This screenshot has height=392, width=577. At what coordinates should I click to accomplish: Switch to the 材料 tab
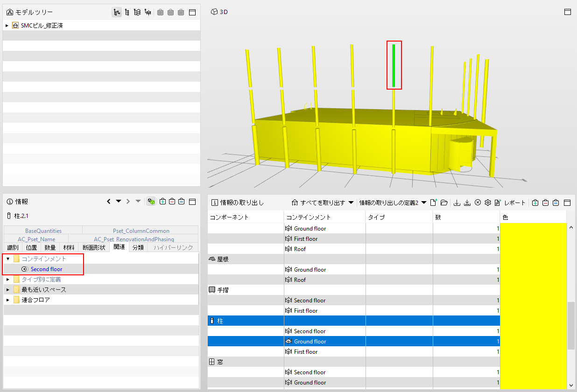(69, 247)
